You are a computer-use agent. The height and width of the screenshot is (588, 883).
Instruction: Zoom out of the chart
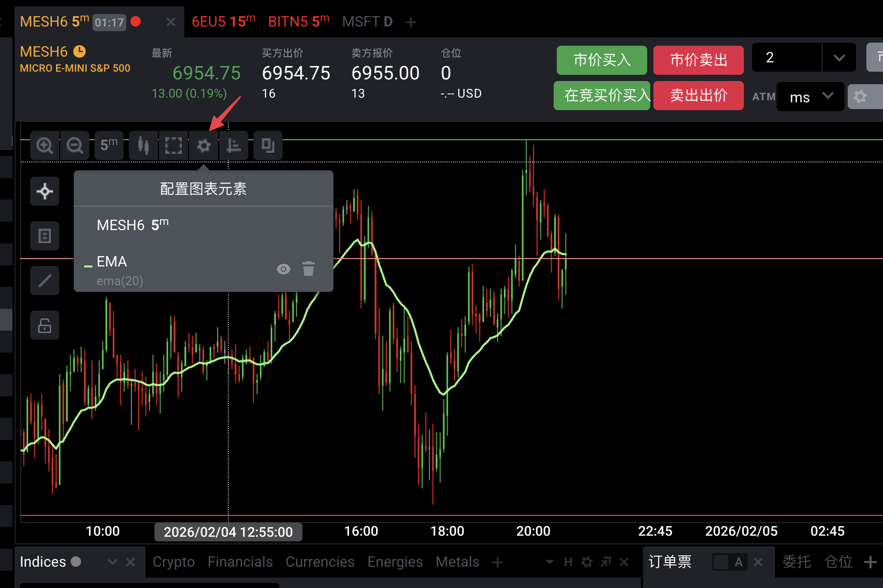pos(75,145)
